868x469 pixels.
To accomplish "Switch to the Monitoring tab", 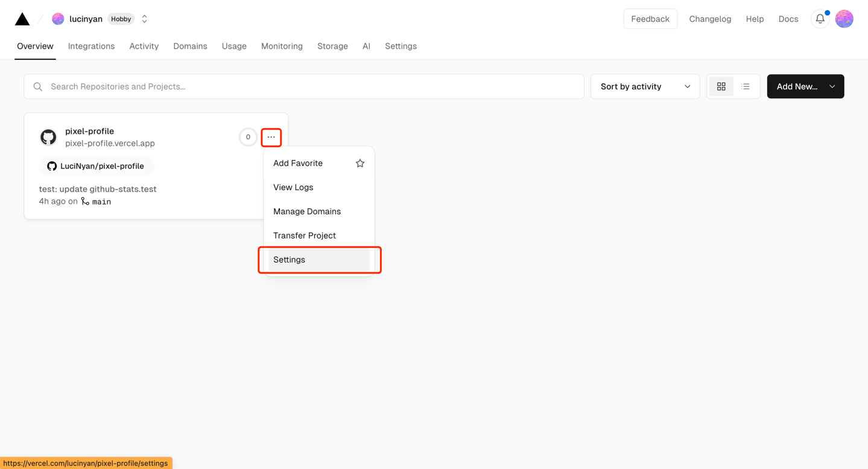I will pos(282,46).
